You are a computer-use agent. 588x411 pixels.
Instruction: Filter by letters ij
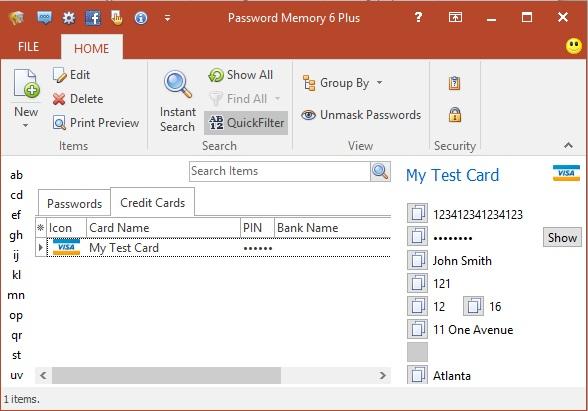click(x=16, y=255)
